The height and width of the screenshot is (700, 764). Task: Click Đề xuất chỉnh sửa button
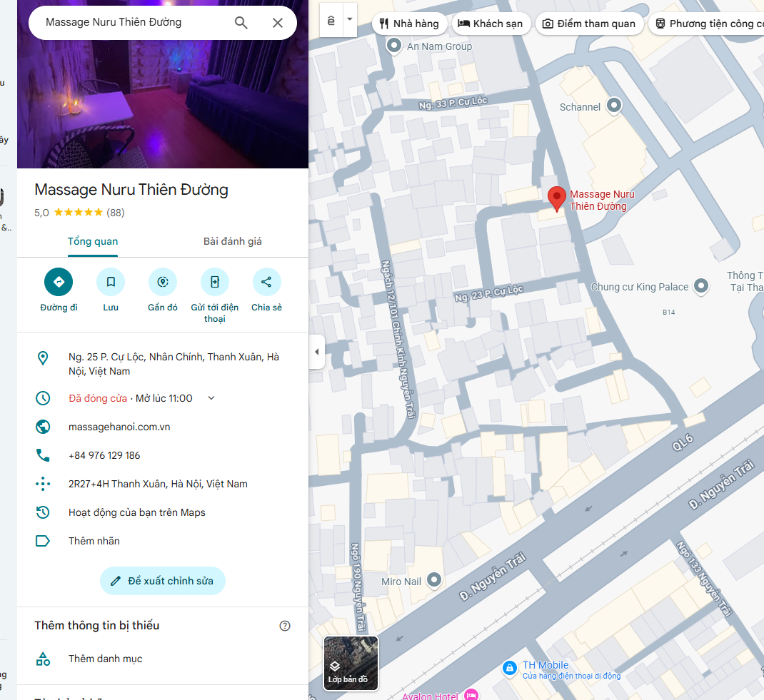(163, 581)
